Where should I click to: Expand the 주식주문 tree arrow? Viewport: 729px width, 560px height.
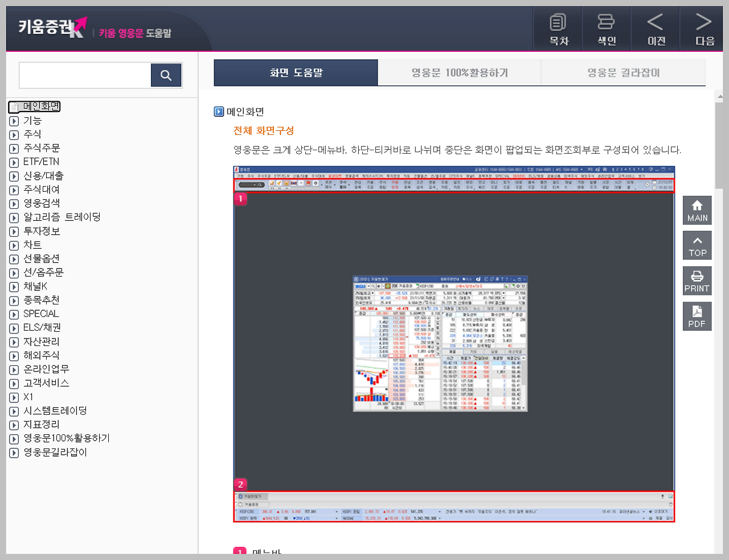point(14,149)
